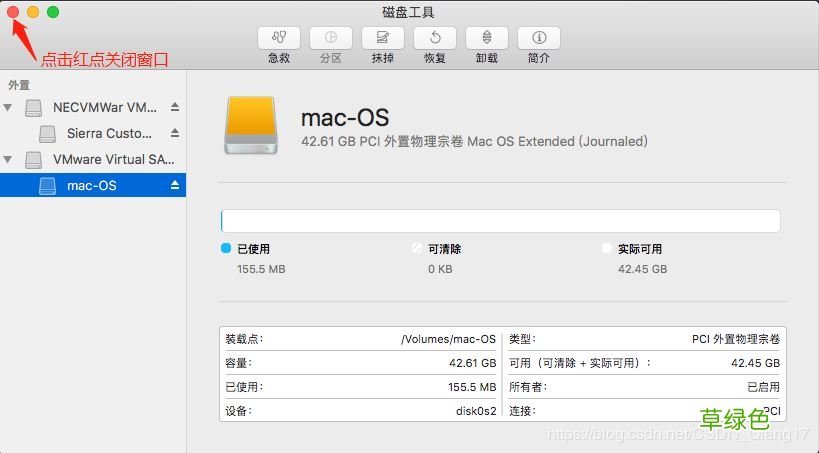Image resolution: width=819 pixels, height=453 pixels.
Task: Eject the Sierra Custo... volume
Action: click(175, 133)
